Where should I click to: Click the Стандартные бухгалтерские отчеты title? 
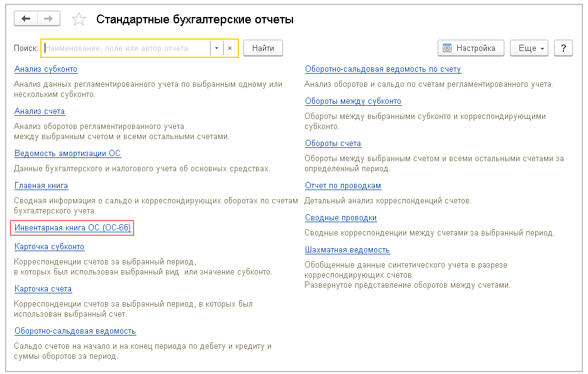tap(194, 19)
